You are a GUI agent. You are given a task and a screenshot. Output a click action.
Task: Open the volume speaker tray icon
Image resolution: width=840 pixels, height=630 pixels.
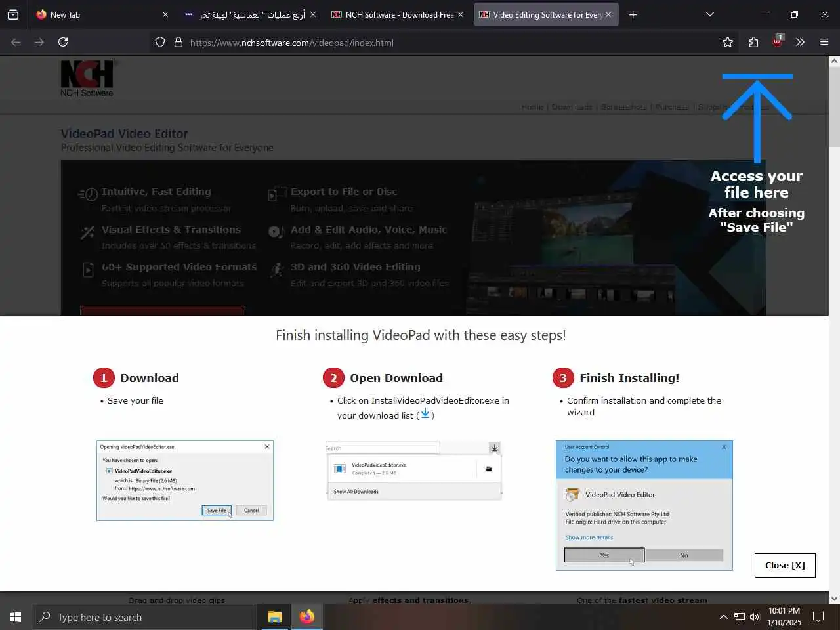point(755,617)
